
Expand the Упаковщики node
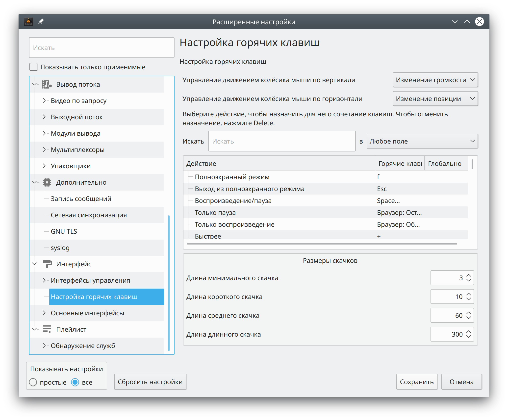pyautogui.click(x=44, y=166)
